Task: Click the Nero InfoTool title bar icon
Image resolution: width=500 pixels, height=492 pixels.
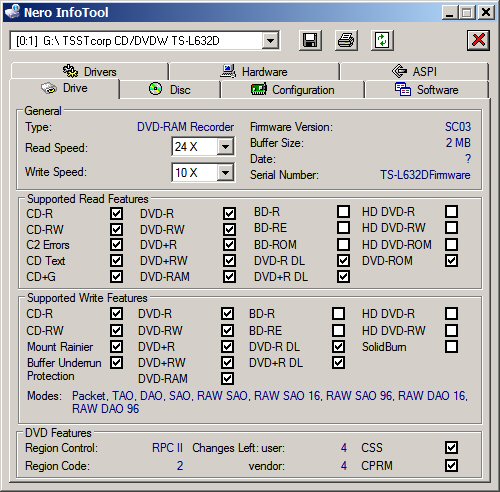Action: coord(13,11)
